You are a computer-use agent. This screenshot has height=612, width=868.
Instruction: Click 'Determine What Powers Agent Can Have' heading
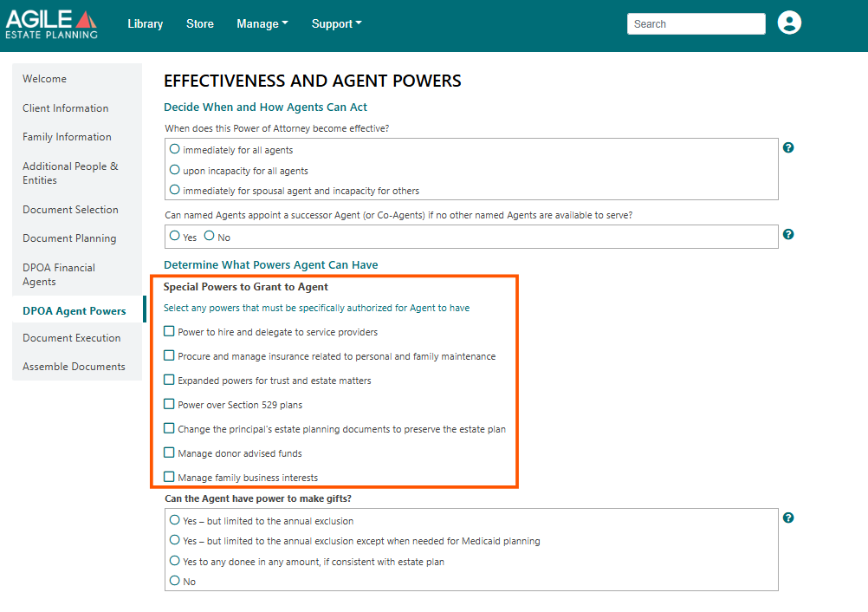point(270,264)
